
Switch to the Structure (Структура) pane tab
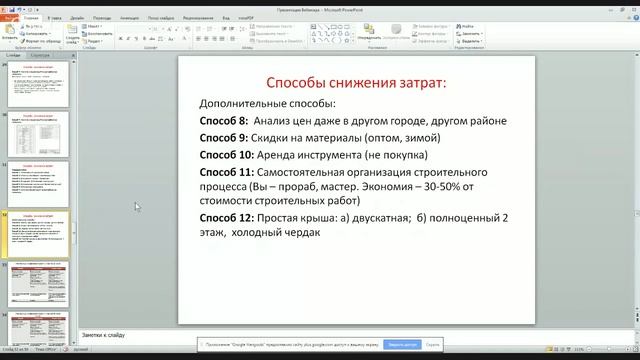[x=40, y=55]
